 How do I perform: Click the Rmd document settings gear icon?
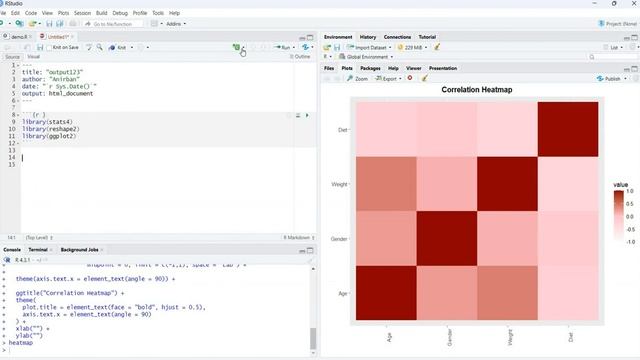tap(140, 48)
